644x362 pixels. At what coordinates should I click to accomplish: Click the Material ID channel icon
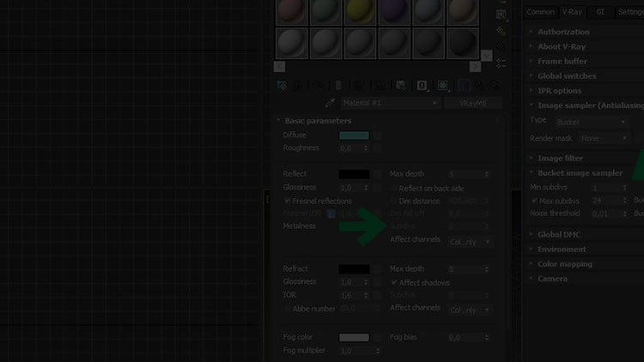[422, 86]
